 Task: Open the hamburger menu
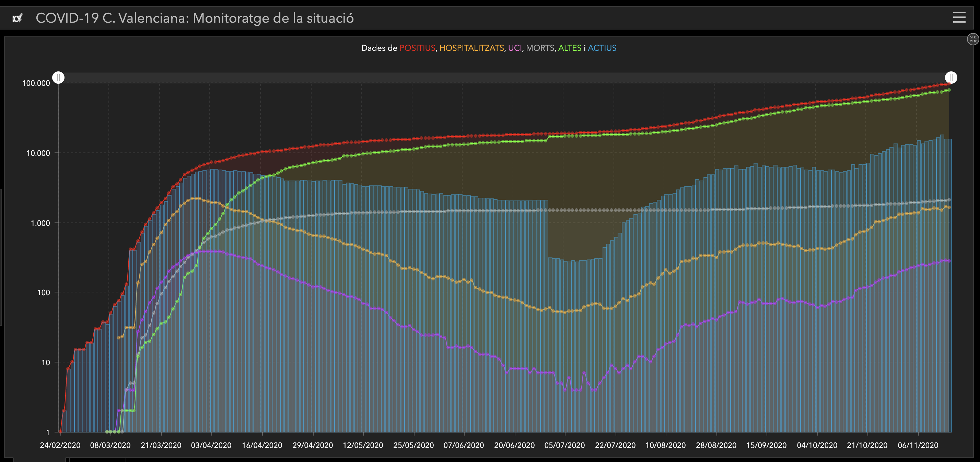959,18
